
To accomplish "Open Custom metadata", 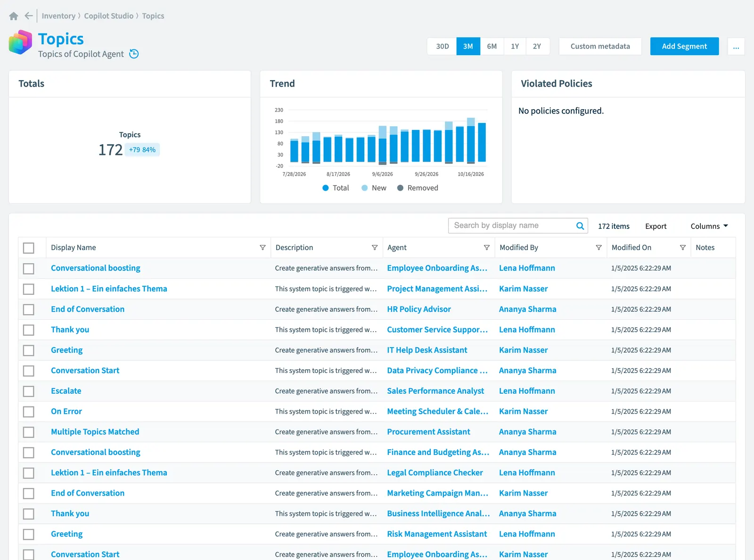I will click(x=600, y=47).
